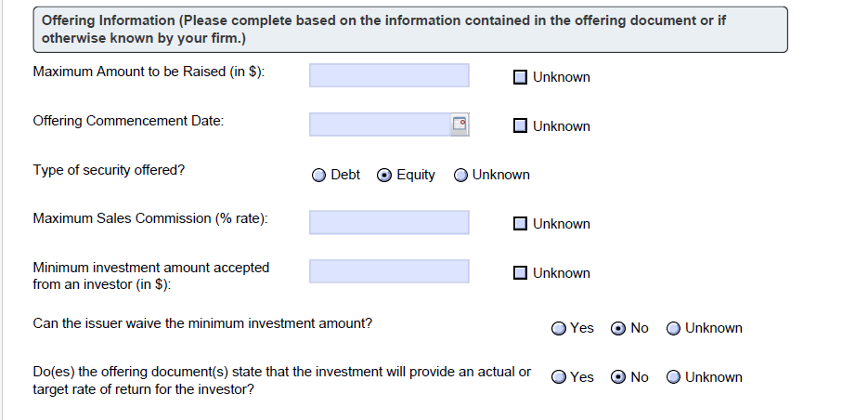Viewport: 868px width, 420px height.
Task: Choose Yes for waiving minimum investment amount
Action: [x=559, y=329]
